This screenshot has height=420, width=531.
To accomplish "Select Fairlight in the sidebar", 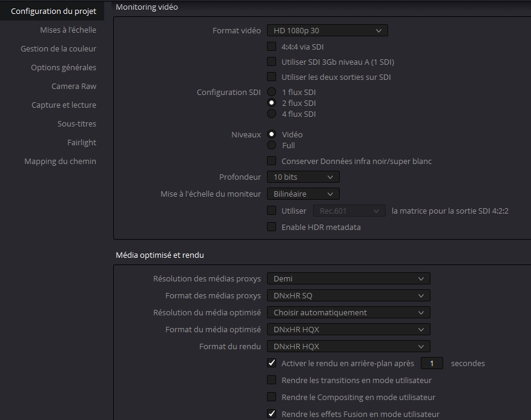I will 82,142.
